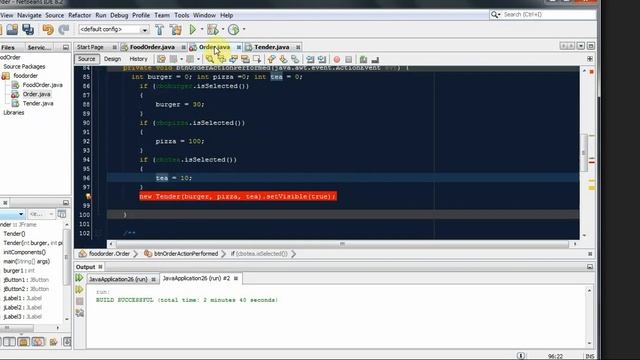Click the Navigator panel view options icon
This screenshot has height=360, width=640.
62,214
